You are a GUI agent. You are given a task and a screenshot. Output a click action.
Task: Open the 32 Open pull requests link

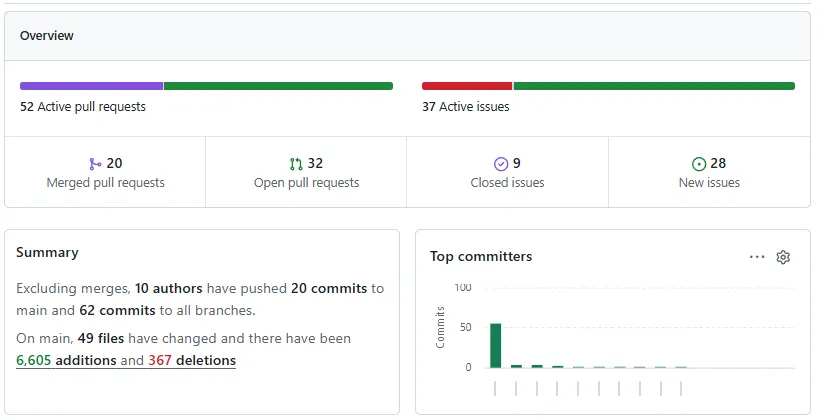(307, 173)
